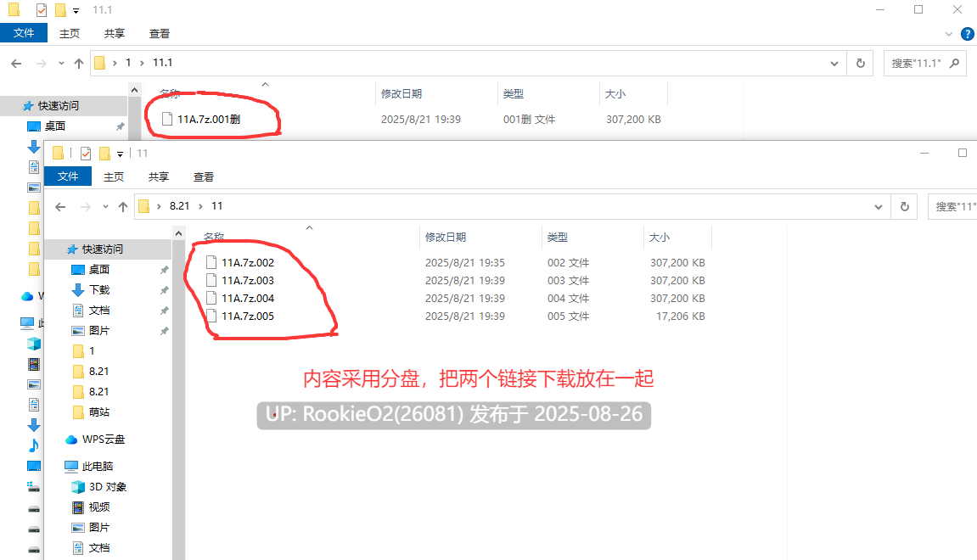The image size is (977, 560).
Task: Open quick access toolbar dropdown in 11 window
Action: click(121, 154)
